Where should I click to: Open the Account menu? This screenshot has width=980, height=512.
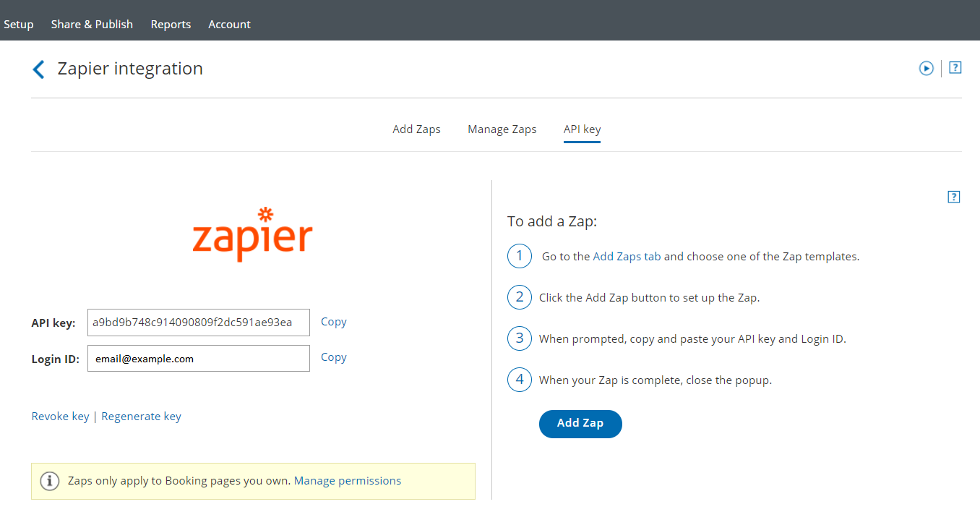pos(229,24)
